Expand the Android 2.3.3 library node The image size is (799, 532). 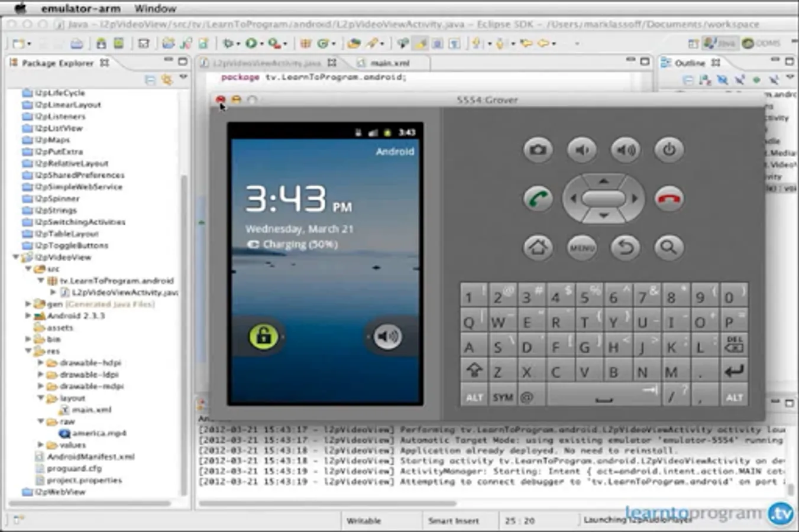click(28, 316)
